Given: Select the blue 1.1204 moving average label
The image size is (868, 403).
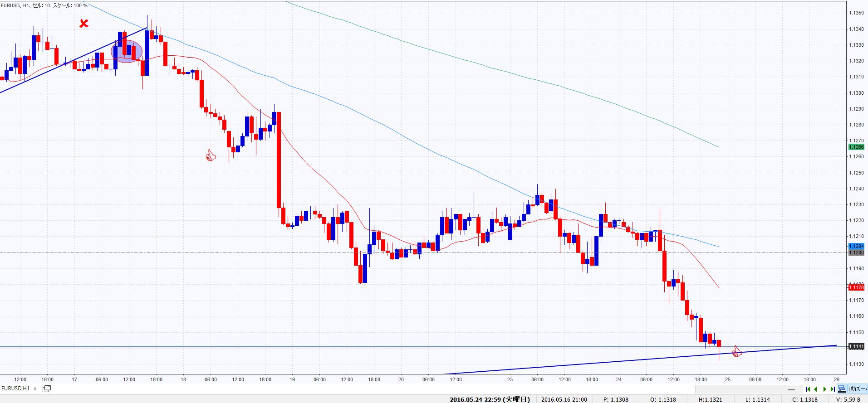Looking at the screenshot, I should 856,246.
